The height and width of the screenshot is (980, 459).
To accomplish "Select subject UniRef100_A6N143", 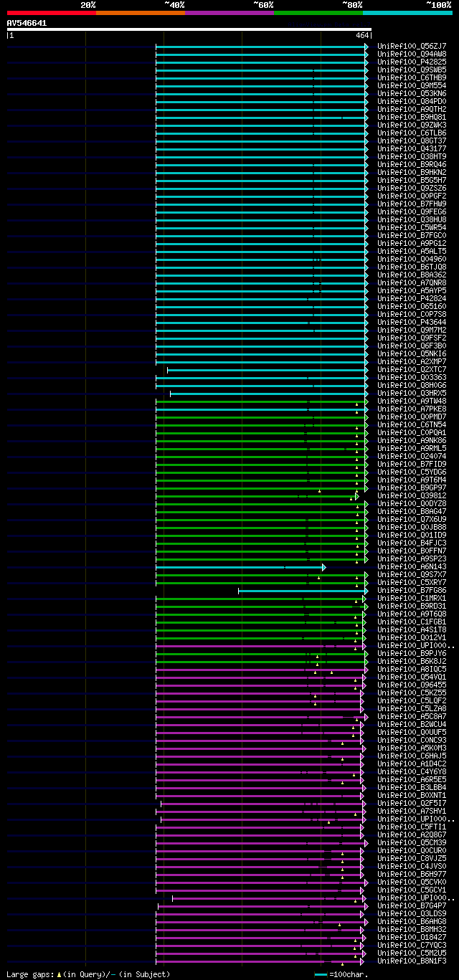I will point(412,566).
